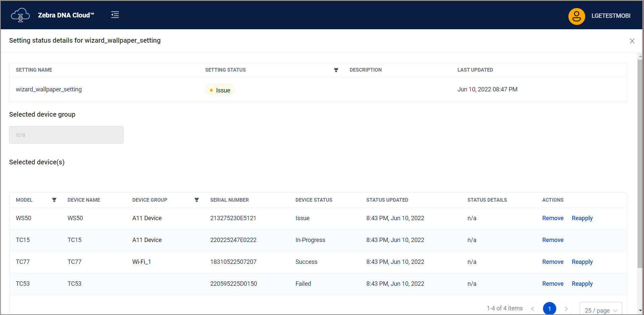
Task: Select page 1 in pagination
Action: pos(549,309)
